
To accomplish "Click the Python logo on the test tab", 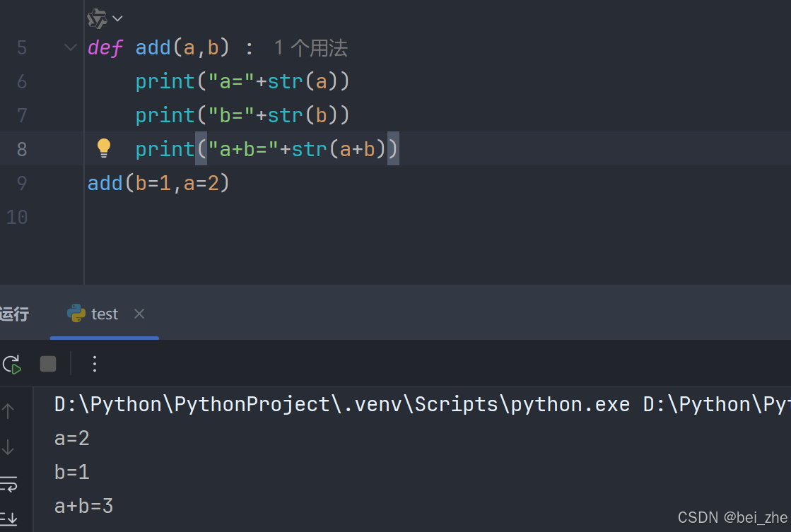I will 76,314.
